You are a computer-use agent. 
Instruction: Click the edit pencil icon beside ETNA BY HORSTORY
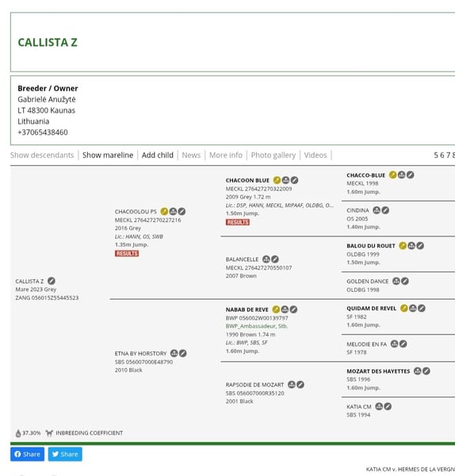(x=182, y=353)
